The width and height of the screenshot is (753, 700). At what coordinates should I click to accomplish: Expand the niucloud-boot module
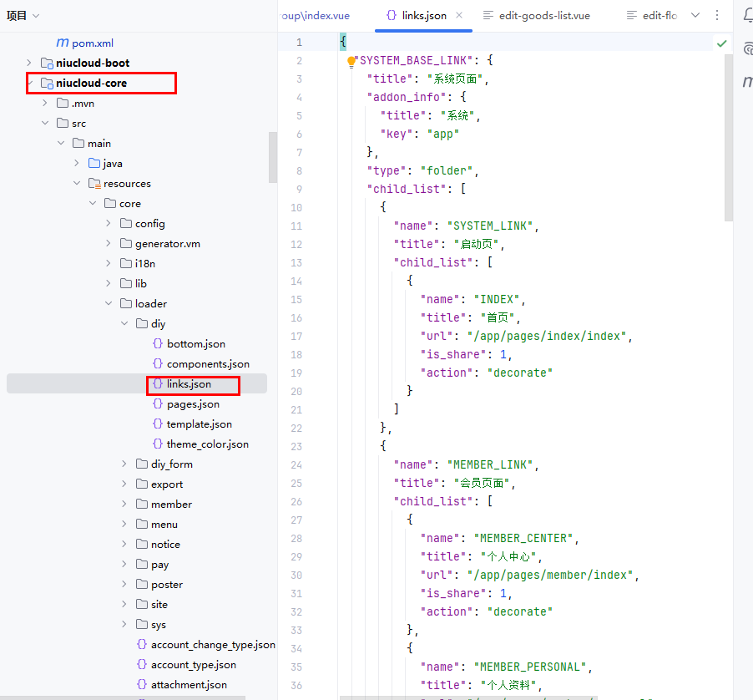tap(29, 63)
